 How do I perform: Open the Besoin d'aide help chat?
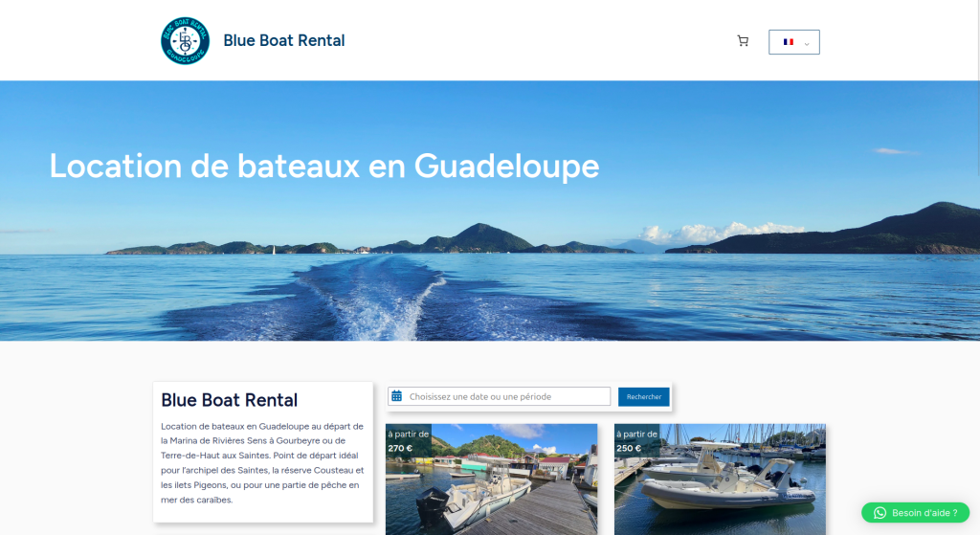pyautogui.click(x=915, y=513)
